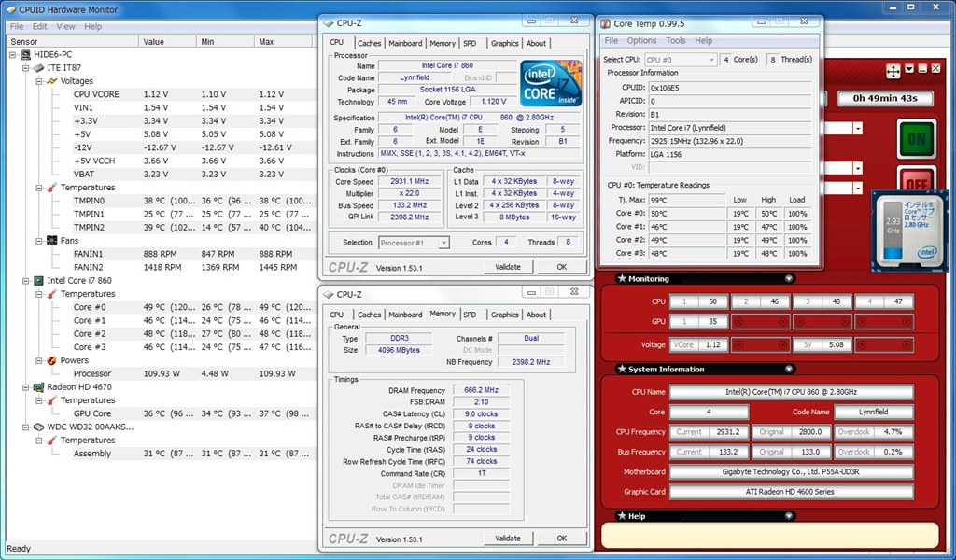
Task: Open the Mainboard tab in the CPU-Z Memory window
Action: tap(405, 315)
